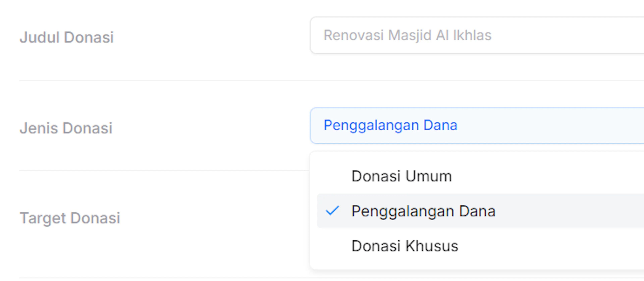The height and width of the screenshot is (281, 644).
Task: Pick the highlighted Penggalangan Dana option
Action: (480, 211)
